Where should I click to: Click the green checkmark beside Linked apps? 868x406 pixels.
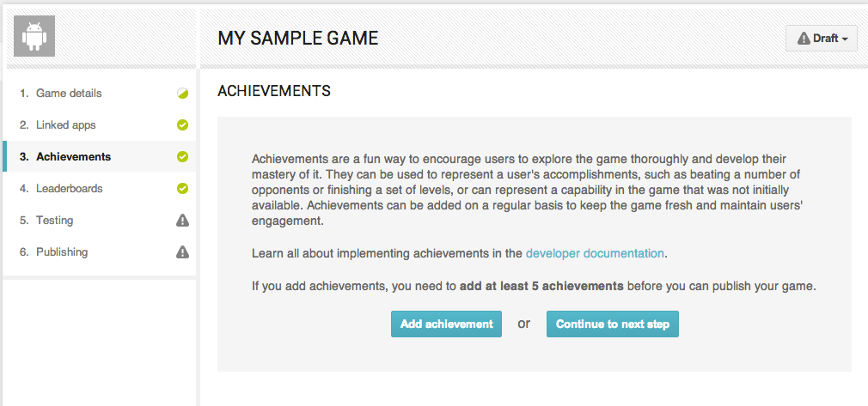182,125
